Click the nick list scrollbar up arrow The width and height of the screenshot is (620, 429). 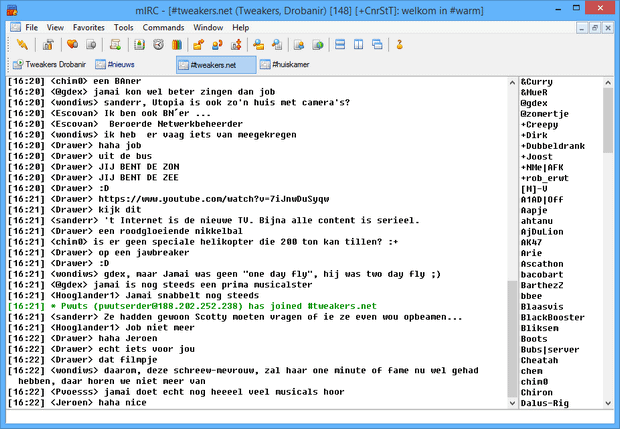pos(608,83)
